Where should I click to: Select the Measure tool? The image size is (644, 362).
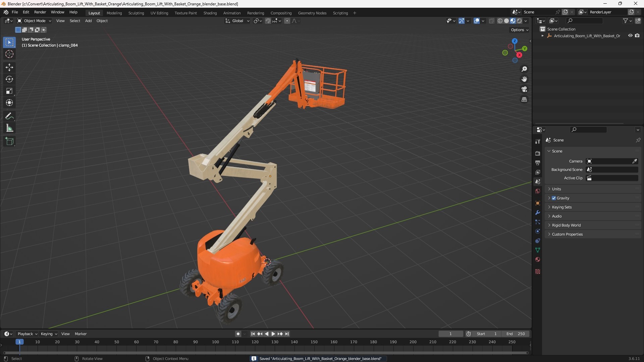click(9, 128)
